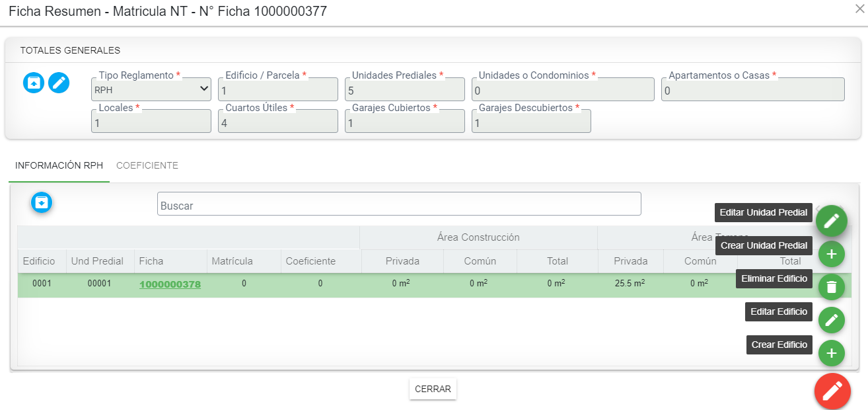
Task: Click the Buscar search field
Action: click(398, 204)
